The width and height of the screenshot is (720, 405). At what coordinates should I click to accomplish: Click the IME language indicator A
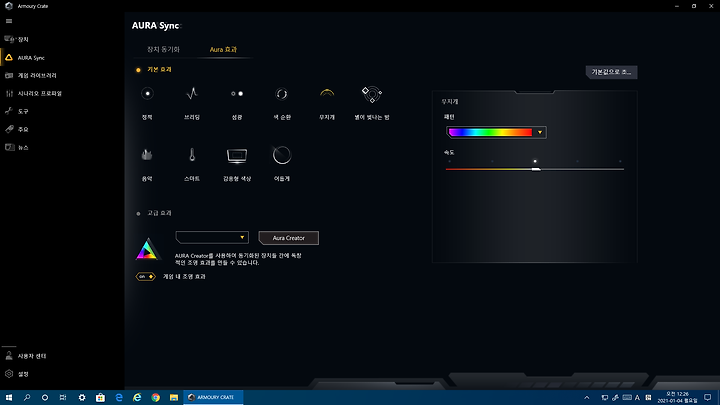(x=637, y=398)
